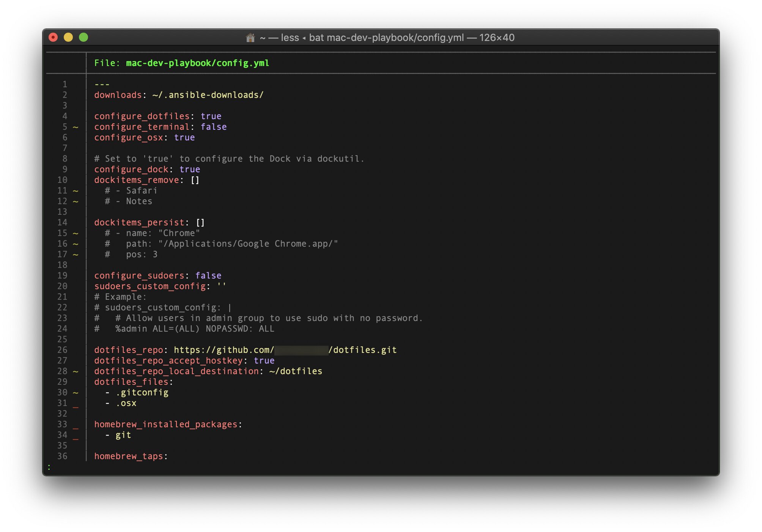Click the '.gitconfig' list entry

[142, 392]
